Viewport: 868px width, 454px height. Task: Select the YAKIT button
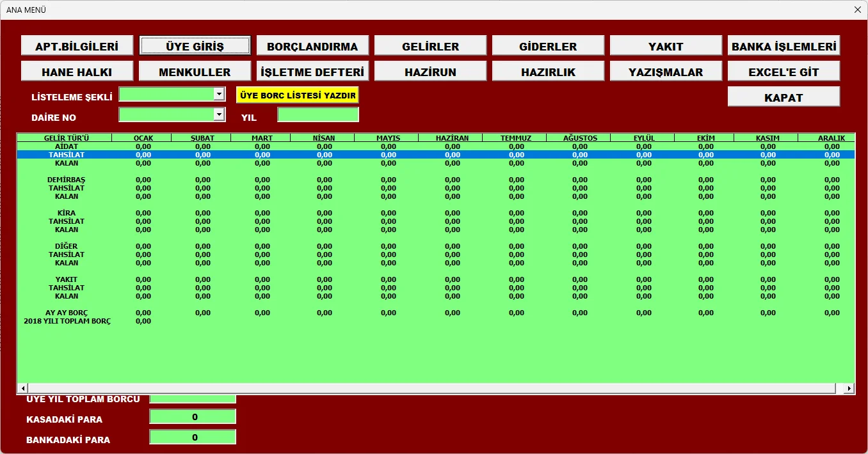coord(666,46)
